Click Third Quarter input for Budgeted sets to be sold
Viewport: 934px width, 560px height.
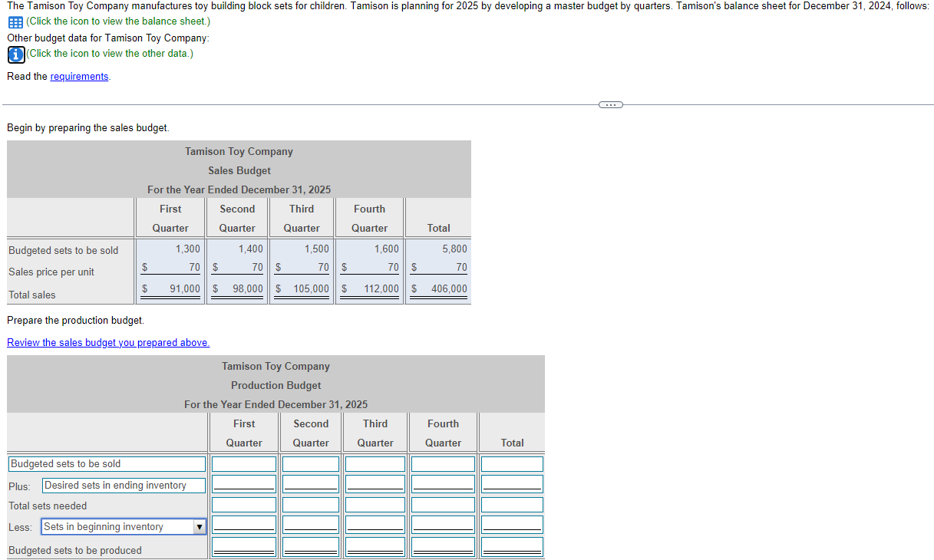pos(375,464)
